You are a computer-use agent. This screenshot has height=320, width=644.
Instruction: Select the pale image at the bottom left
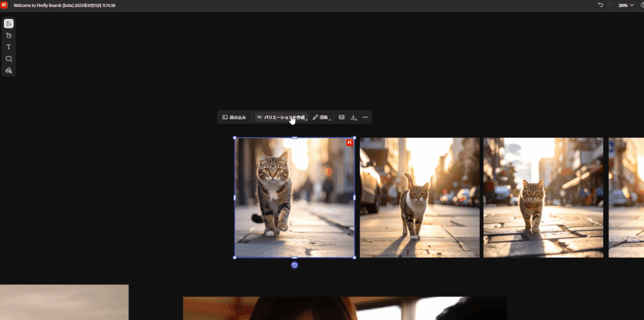[64, 302]
